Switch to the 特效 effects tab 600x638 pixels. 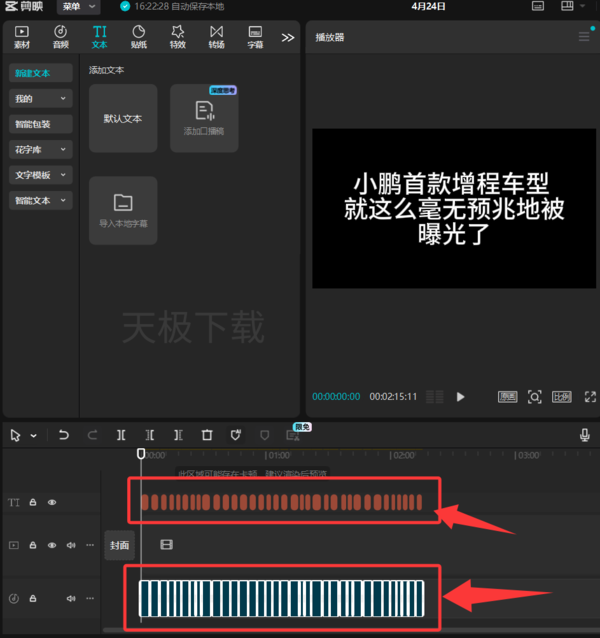point(178,37)
